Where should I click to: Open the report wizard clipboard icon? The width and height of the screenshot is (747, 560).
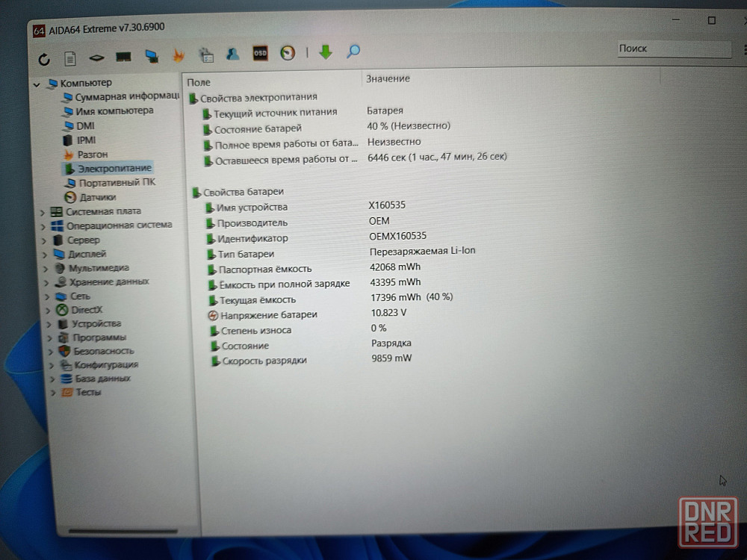click(206, 55)
